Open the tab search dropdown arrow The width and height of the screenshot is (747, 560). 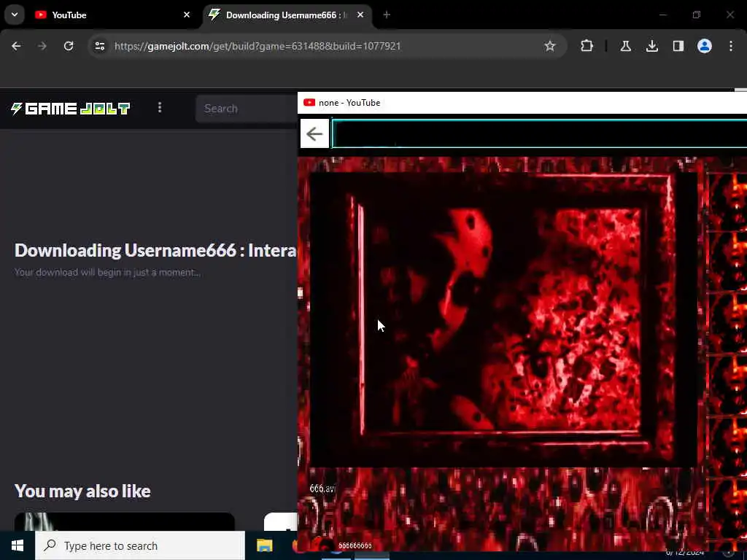coord(15,15)
